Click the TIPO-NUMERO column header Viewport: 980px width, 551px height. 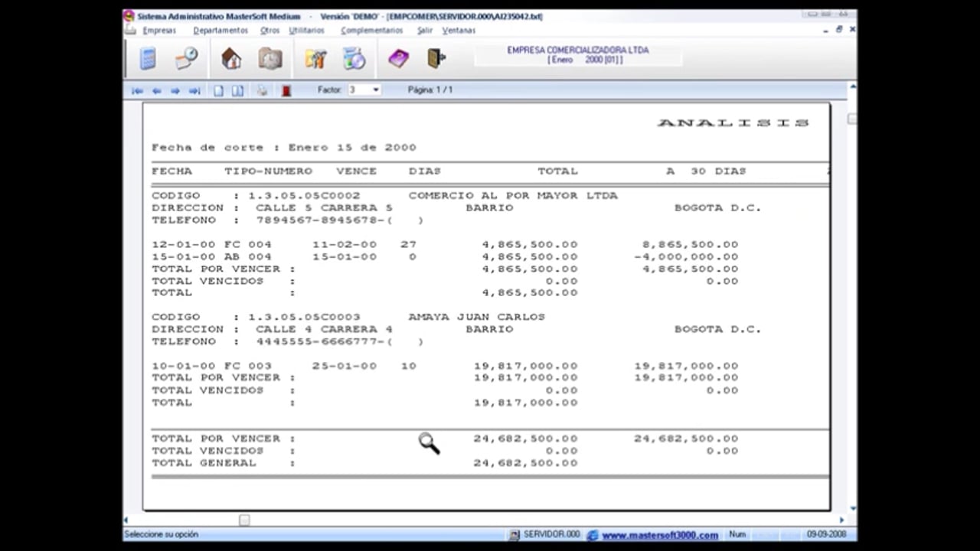click(x=268, y=171)
